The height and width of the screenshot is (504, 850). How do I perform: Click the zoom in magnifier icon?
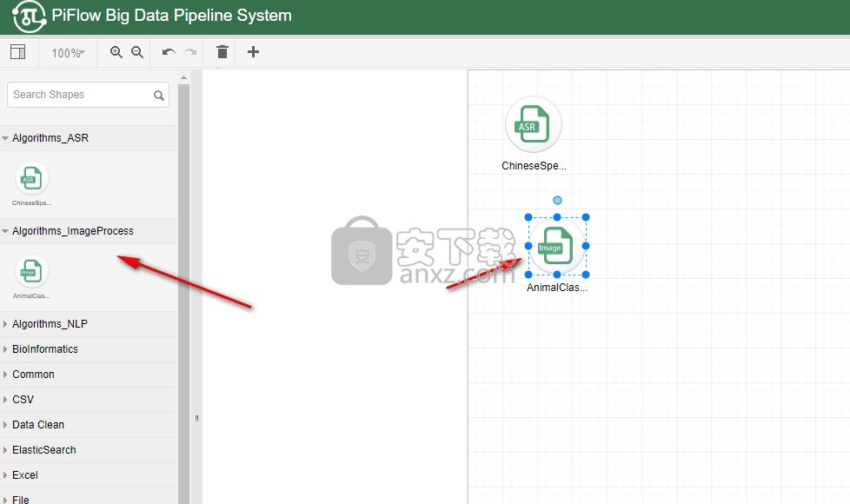(x=116, y=52)
